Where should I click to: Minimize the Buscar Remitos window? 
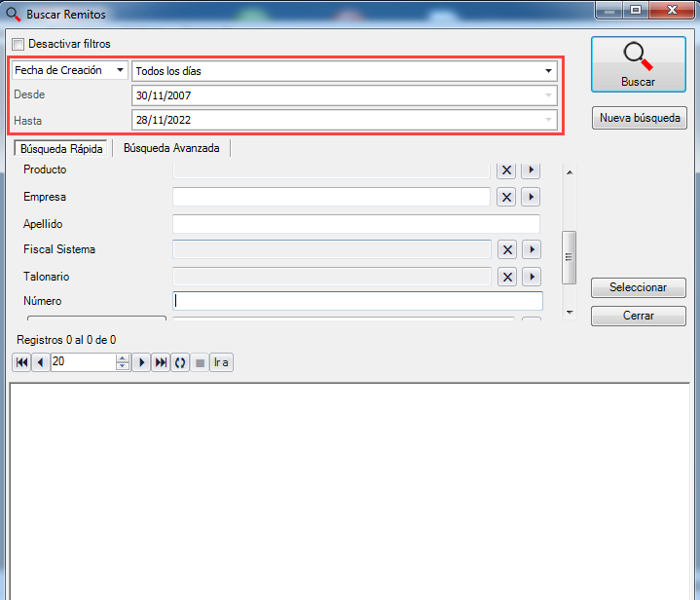coord(608,11)
